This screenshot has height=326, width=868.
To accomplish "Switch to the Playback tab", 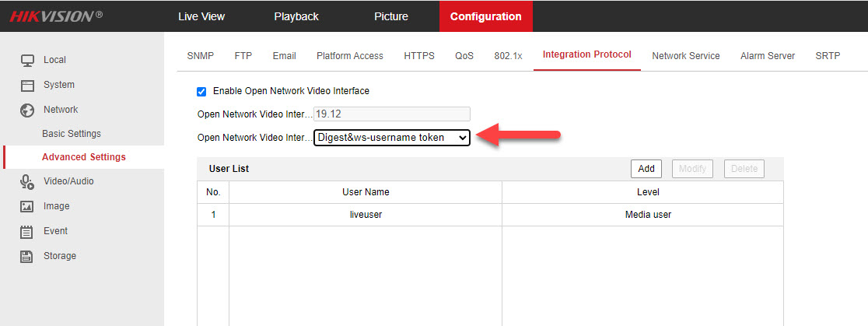I will pyautogui.click(x=296, y=16).
